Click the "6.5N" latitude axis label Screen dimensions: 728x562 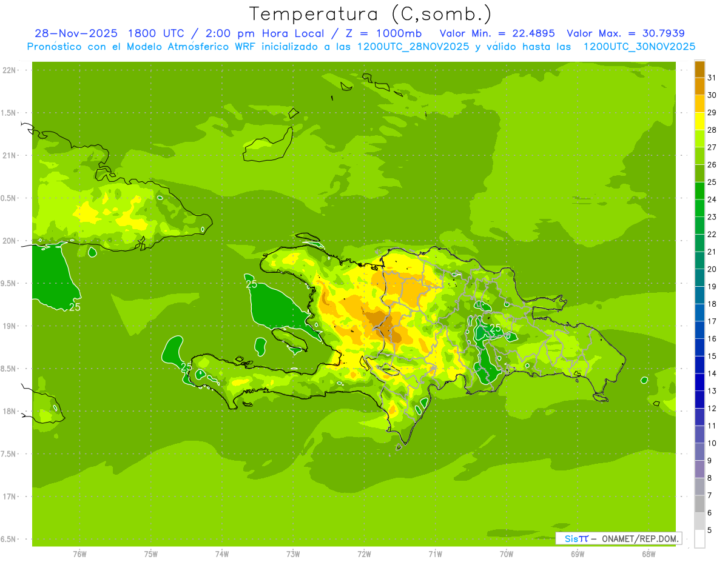pyautogui.click(x=9, y=539)
